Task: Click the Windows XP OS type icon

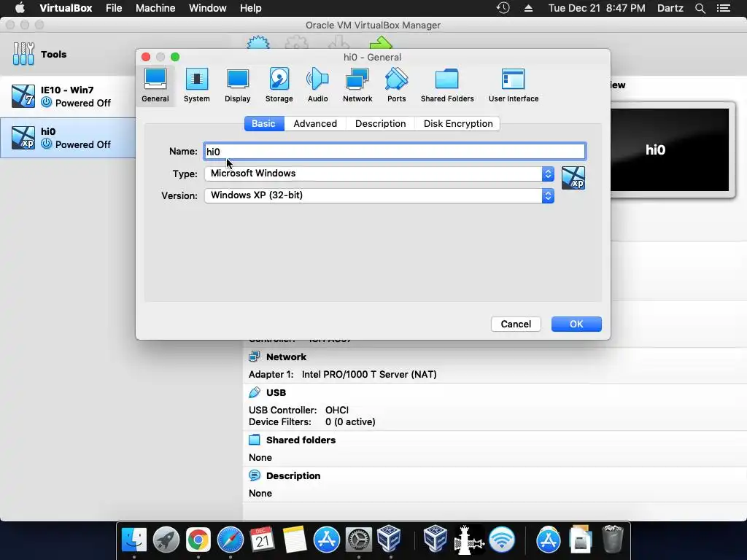Action: (573, 178)
